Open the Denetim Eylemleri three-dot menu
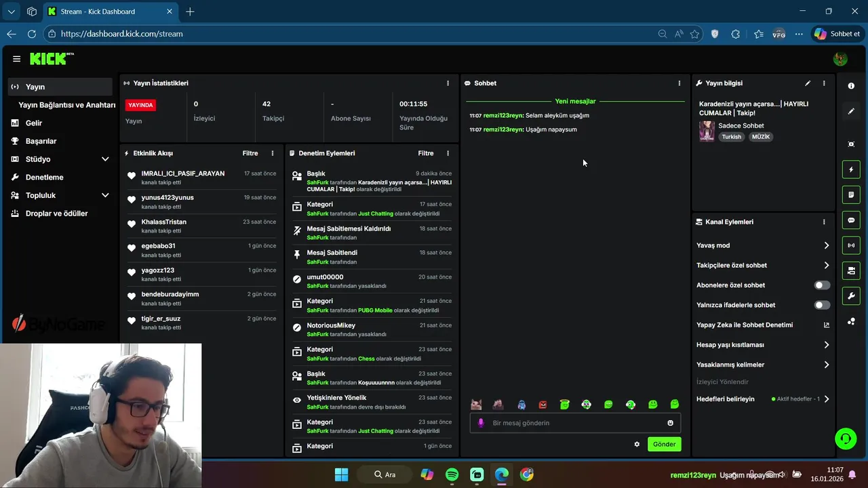Viewport: 868px width, 488px height. click(448, 153)
